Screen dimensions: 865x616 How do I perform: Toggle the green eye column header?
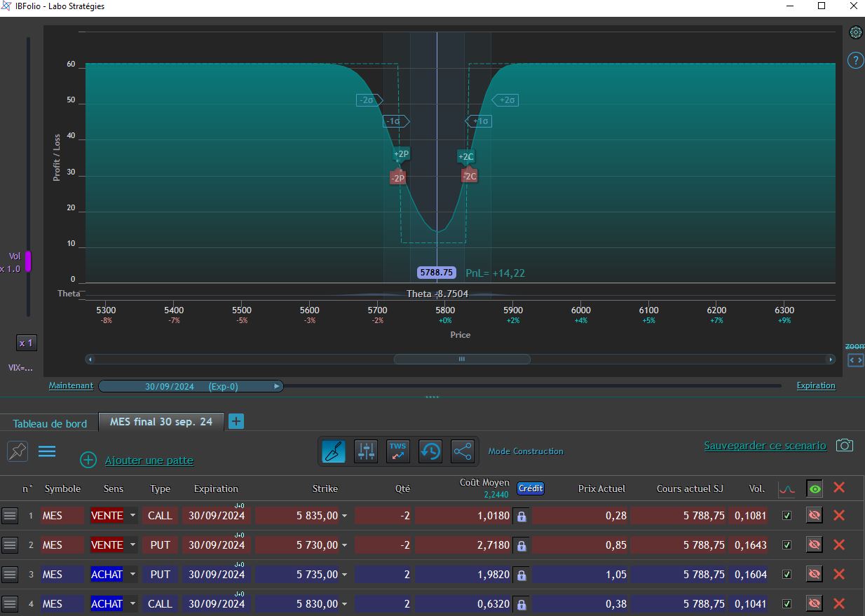tap(814, 489)
